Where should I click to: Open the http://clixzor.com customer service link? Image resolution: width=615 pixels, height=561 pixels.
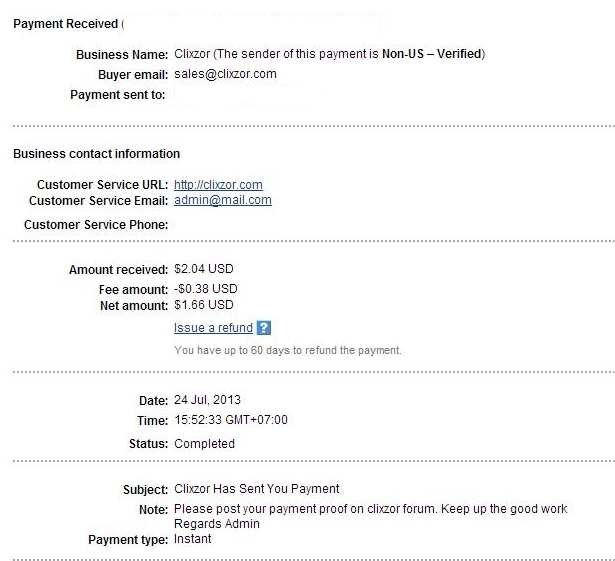point(218,185)
